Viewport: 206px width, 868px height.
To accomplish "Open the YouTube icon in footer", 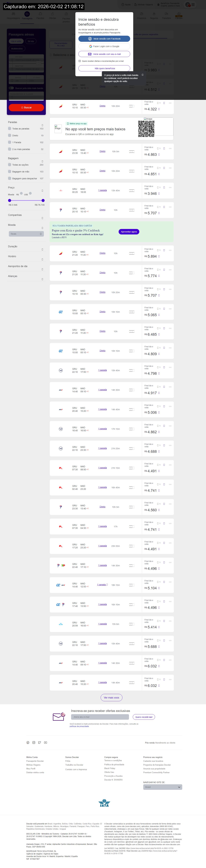I will pyautogui.click(x=45, y=743).
